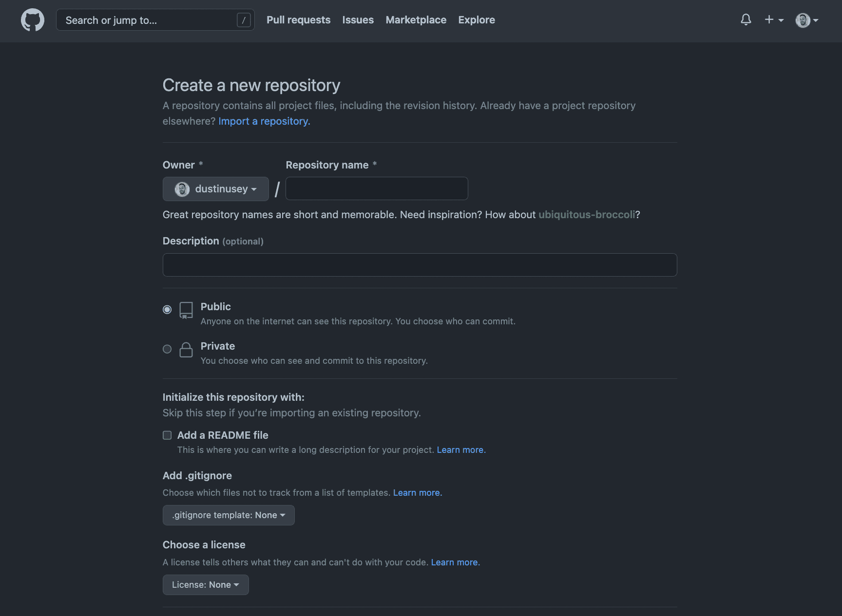Use the suggested name ubiquitous-broccoli
Viewport: 842px width, 616px height.
tap(587, 215)
